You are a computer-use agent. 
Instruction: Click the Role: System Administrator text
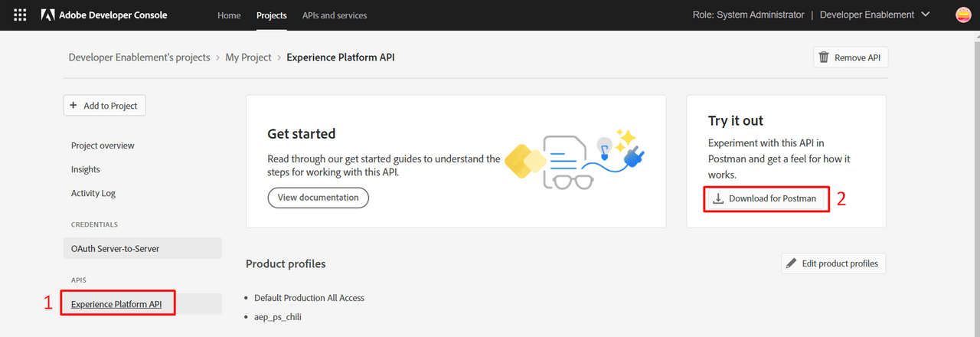pos(747,15)
